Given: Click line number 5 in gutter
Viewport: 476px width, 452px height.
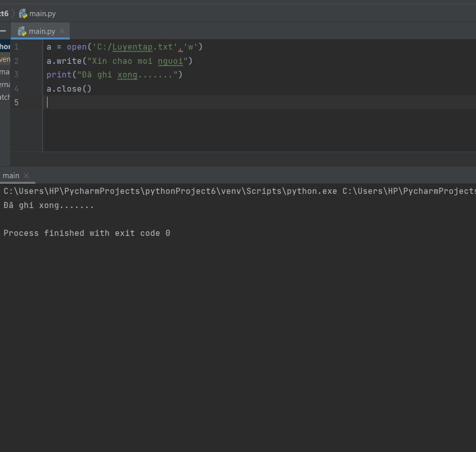Looking at the screenshot, I should pos(16,102).
